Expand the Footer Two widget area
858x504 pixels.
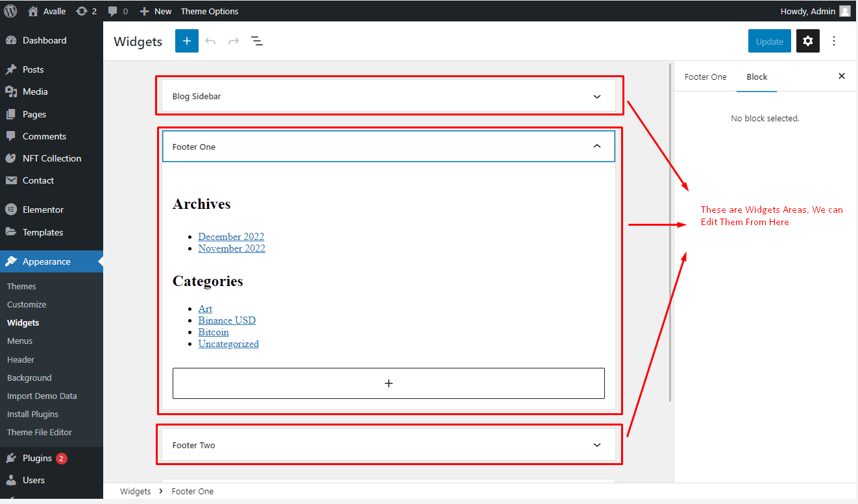[388, 445]
